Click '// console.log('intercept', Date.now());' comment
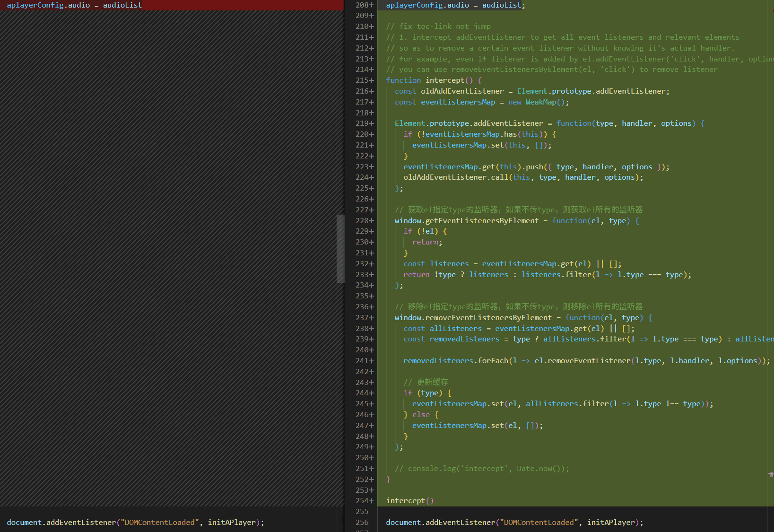Viewport: 774px width, 532px height. (x=482, y=469)
